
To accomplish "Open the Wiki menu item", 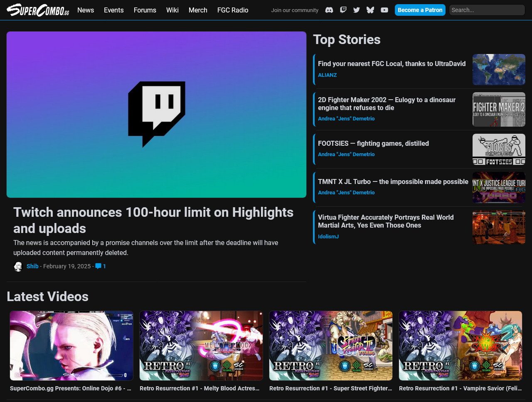I will tap(172, 10).
